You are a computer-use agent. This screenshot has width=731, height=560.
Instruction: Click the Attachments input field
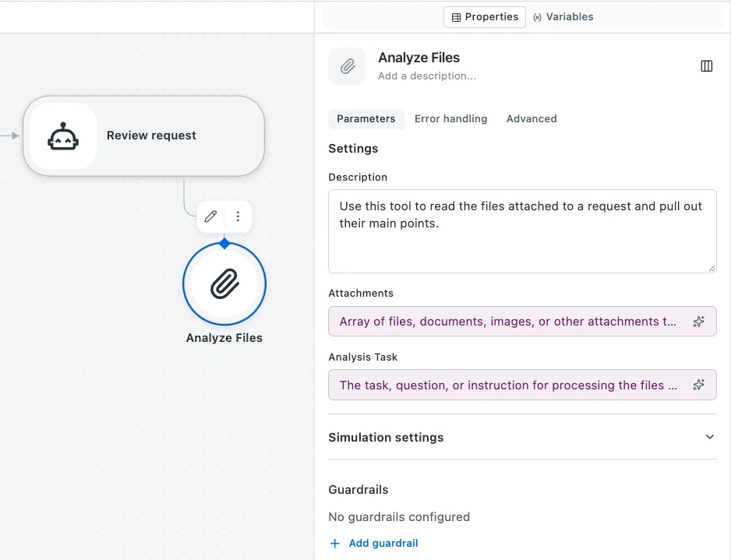point(522,322)
